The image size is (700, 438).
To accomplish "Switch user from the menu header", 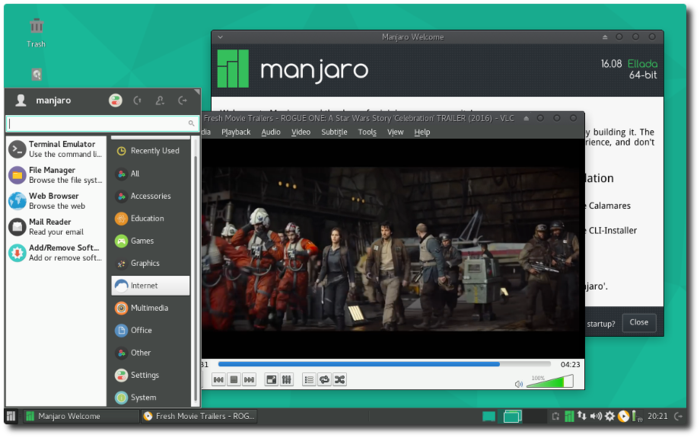I will pos(160,100).
